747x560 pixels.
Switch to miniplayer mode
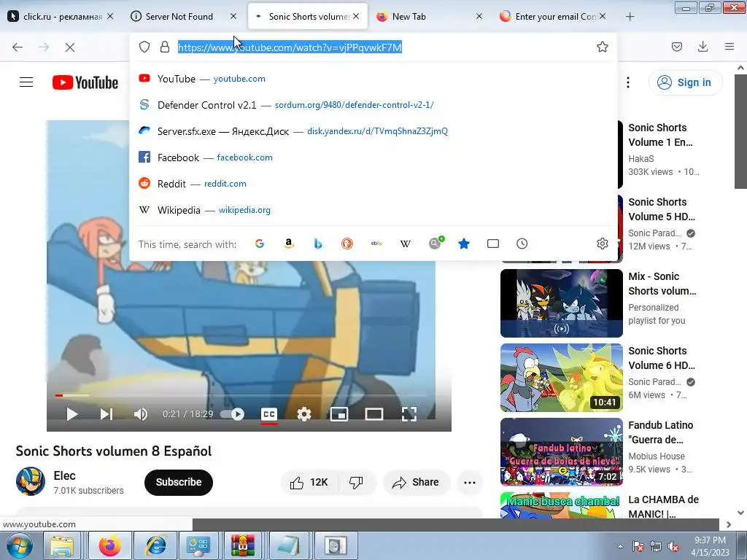tap(339, 414)
